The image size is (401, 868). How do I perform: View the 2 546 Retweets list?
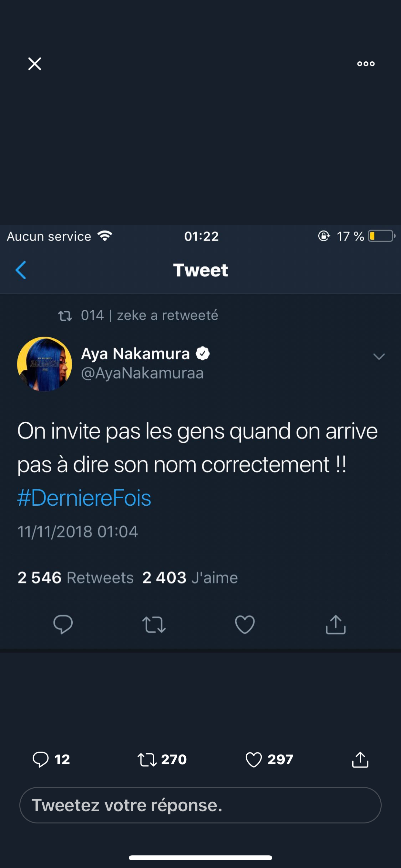[x=76, y=578]
